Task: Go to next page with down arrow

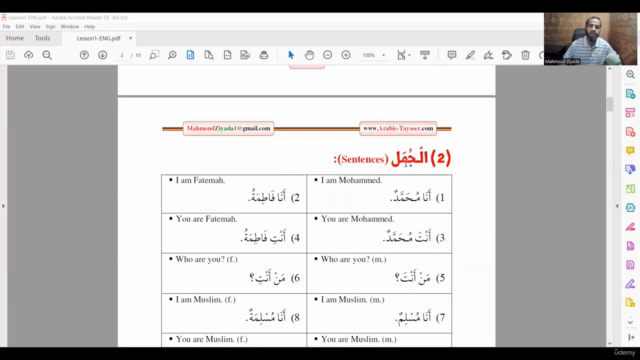Action: point(102,55)
